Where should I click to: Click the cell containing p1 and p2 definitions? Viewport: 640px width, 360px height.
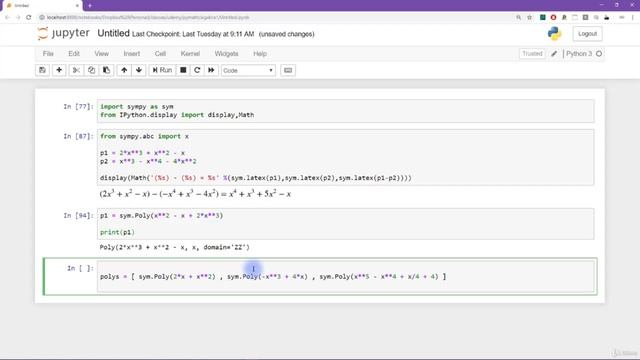[x=346, y=157]
